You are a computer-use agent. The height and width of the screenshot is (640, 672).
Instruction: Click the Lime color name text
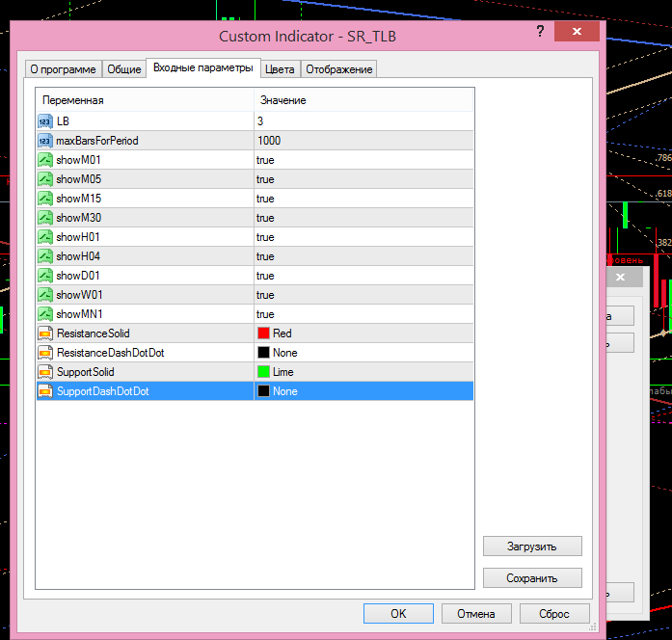[282, 372]
